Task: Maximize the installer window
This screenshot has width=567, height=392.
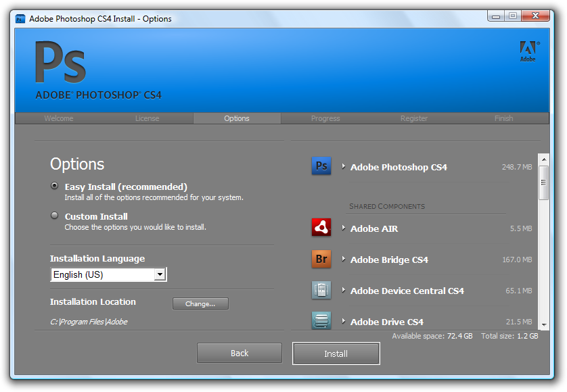Action: point(513,16)
